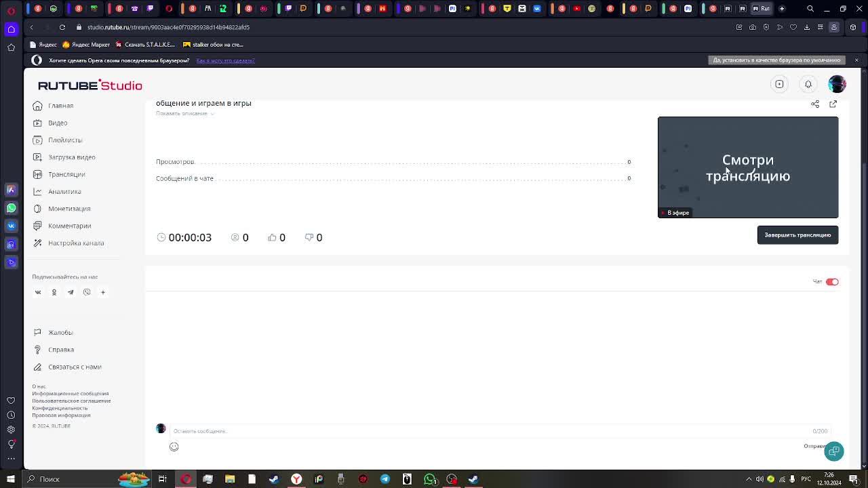The height and width of the screenshot is (488, 868).
Task: Click the 00:00:03 stream timer
Action: point(190,237)
